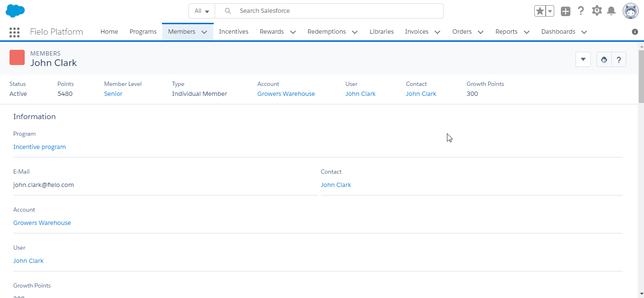Click the record help question mark button
This screenshot has width=644, height=298.
tap(619, 59)
